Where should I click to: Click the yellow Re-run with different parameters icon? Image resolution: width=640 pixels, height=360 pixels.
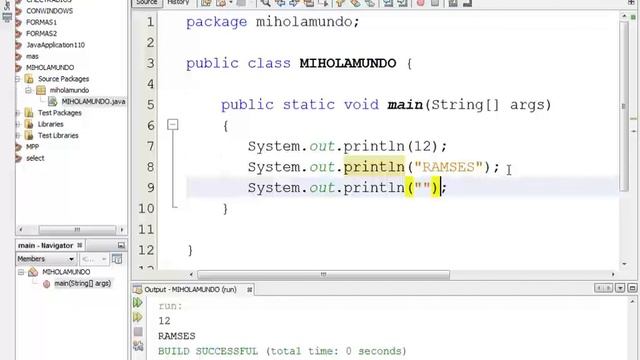click(138, 317)
